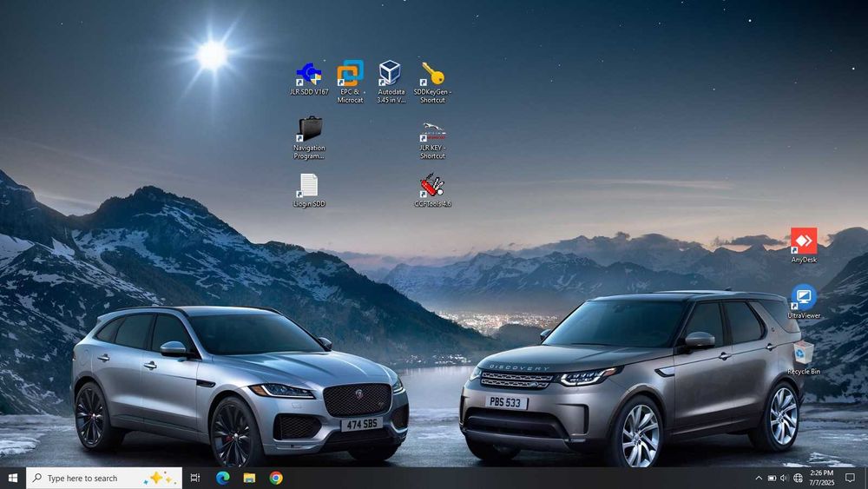Select the SDDKeyGen shortcut icon
This screenshot has width=868, height=489.
432,82
